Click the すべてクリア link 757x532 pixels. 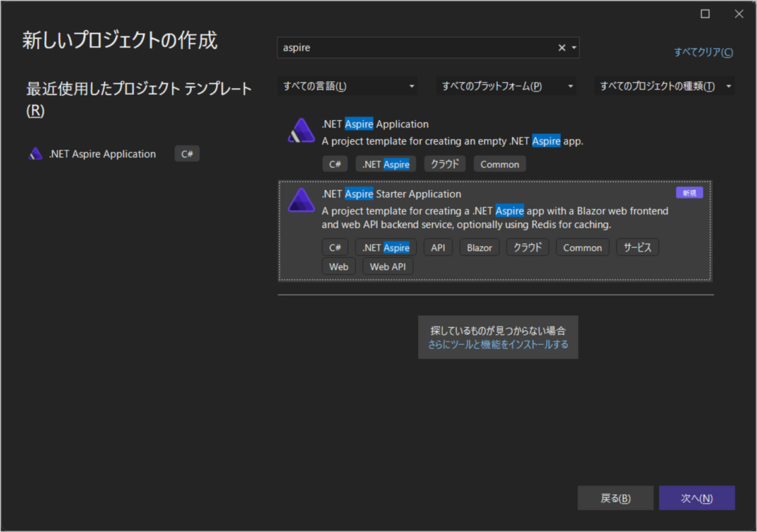(703, 52)
